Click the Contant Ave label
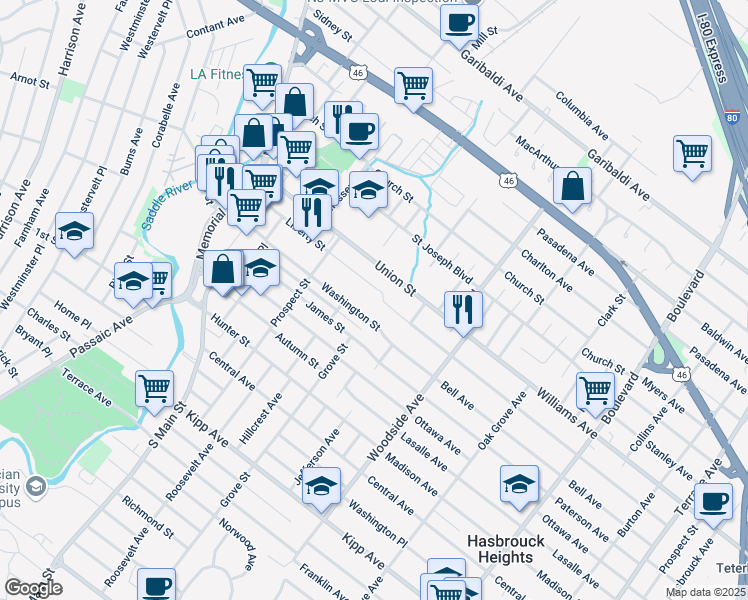Image resolution: width=748 pixels, height=600 pixels. click(x=215, y=26)
